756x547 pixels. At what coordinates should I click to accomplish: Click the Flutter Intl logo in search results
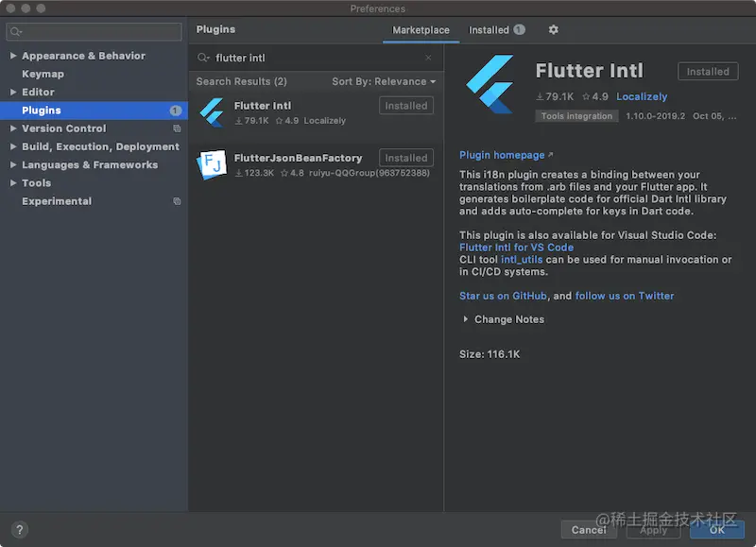(212, 112)
